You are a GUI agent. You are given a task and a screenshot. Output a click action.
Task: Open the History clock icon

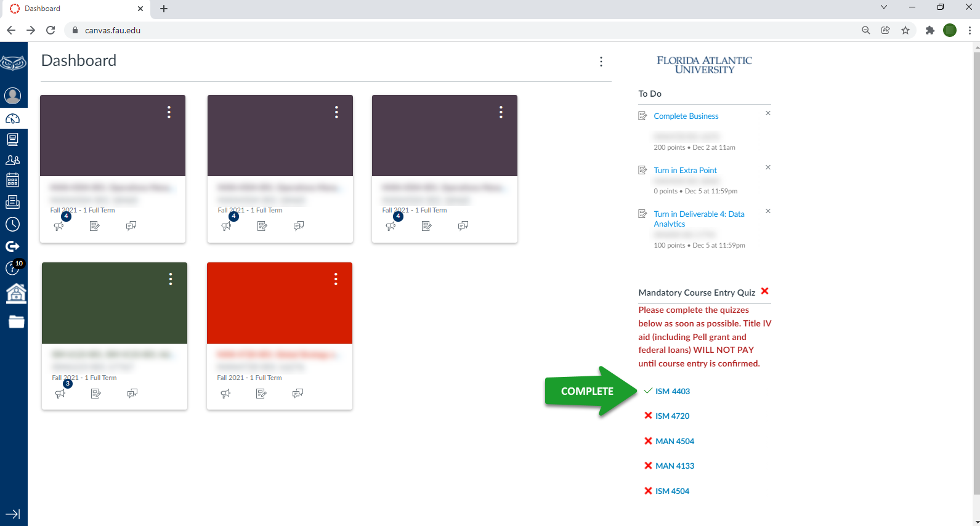(13, 224)
